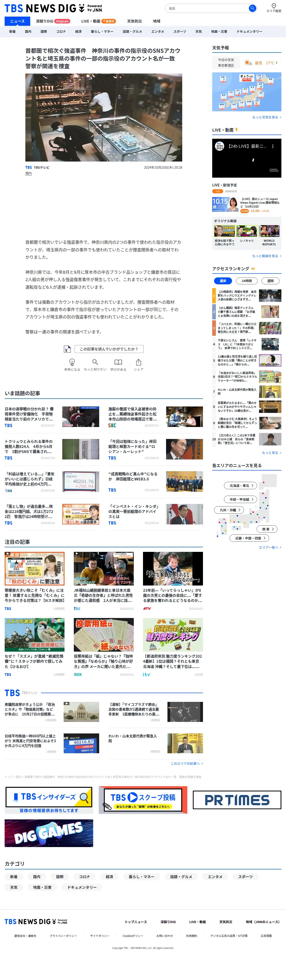The height and width of the screenshot is (980, 286).
Task: Open れいわ・山本太郎代表が緊急入院 TBS article
Action: pyautogui.click(x=155, y=743)
